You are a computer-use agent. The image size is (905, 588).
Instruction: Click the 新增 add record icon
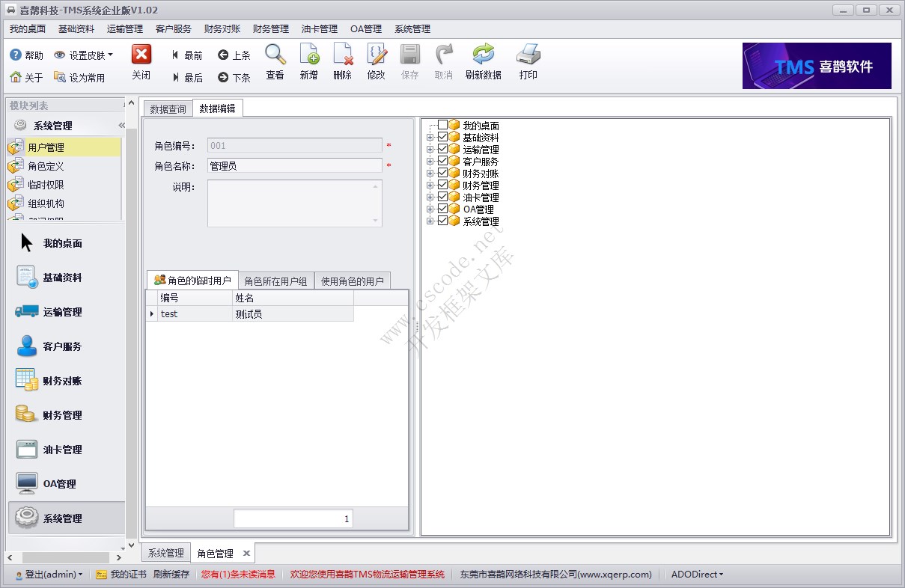(x=309, y=54)
